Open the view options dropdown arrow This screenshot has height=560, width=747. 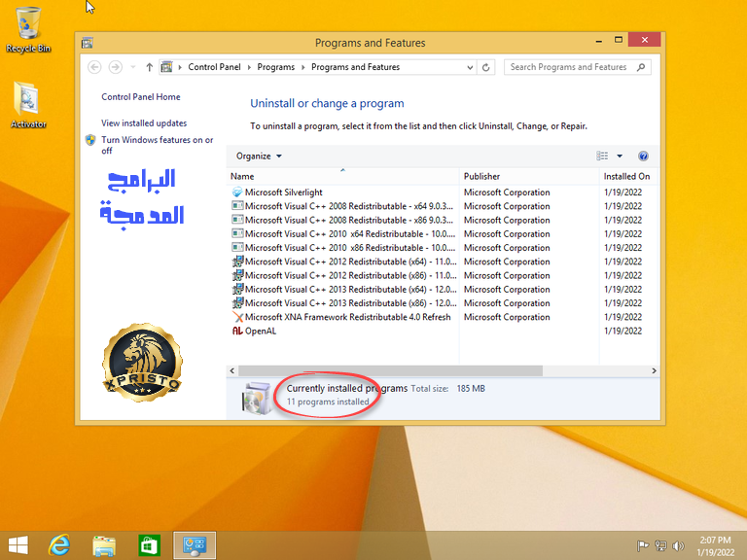point(620,157)
